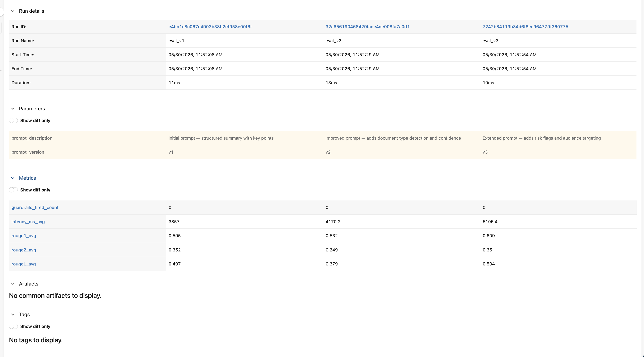The height and width of the screenshot is (357, 644).
Task: Click the Initial prompt description text
Action: click(x=221, y=138)
